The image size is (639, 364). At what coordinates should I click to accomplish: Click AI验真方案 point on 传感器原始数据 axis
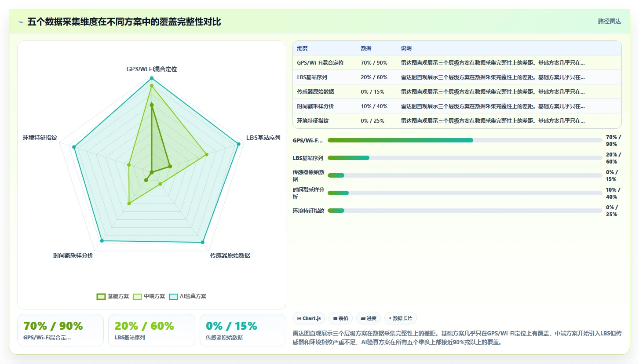[203, 242]
